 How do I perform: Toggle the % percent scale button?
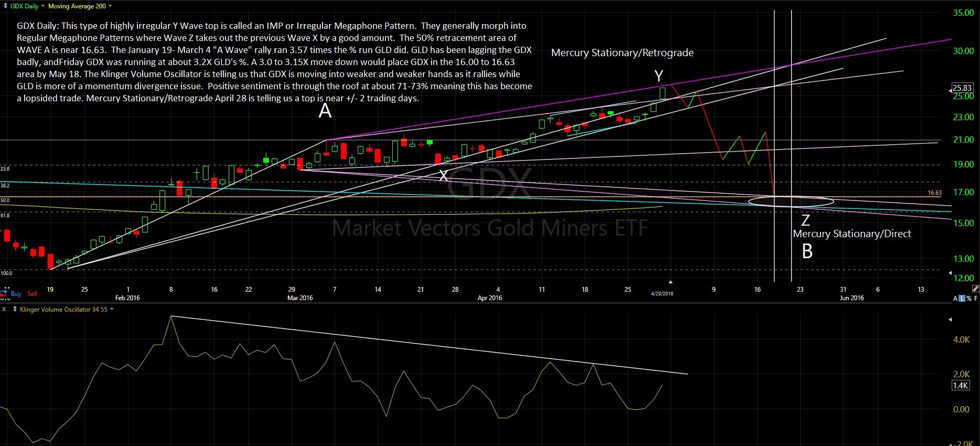[x=968, y=298]
